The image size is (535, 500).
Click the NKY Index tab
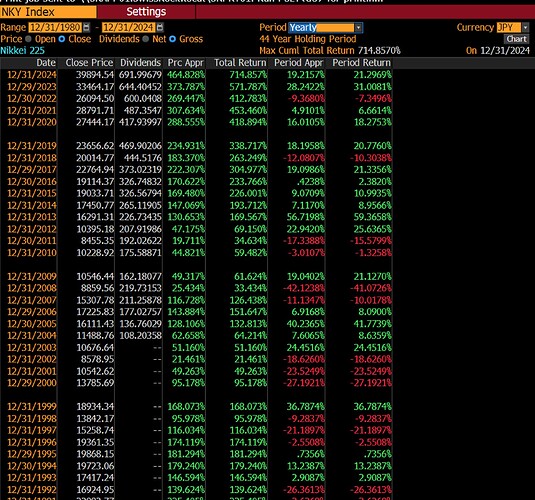point(48,12)
